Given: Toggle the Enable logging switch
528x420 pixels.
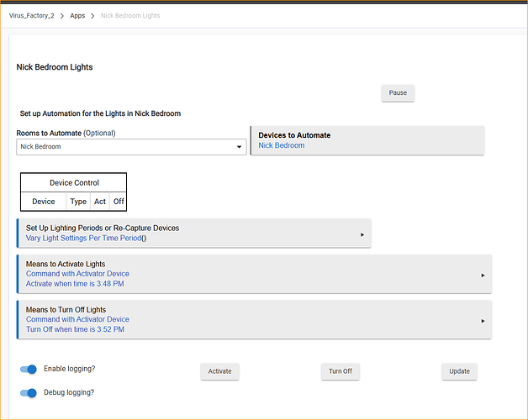Looking at the screenshot, I should [29, 369].
